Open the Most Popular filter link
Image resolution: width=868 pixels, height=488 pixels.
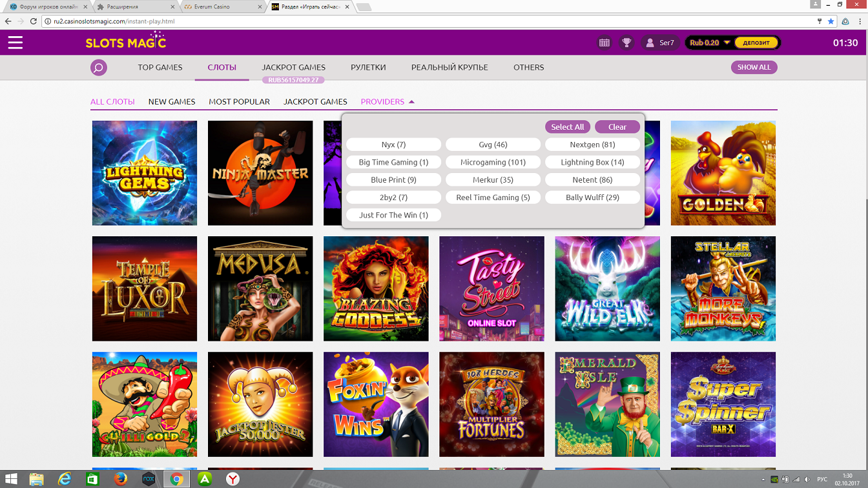pyautogui.click(x=240, y=101)
